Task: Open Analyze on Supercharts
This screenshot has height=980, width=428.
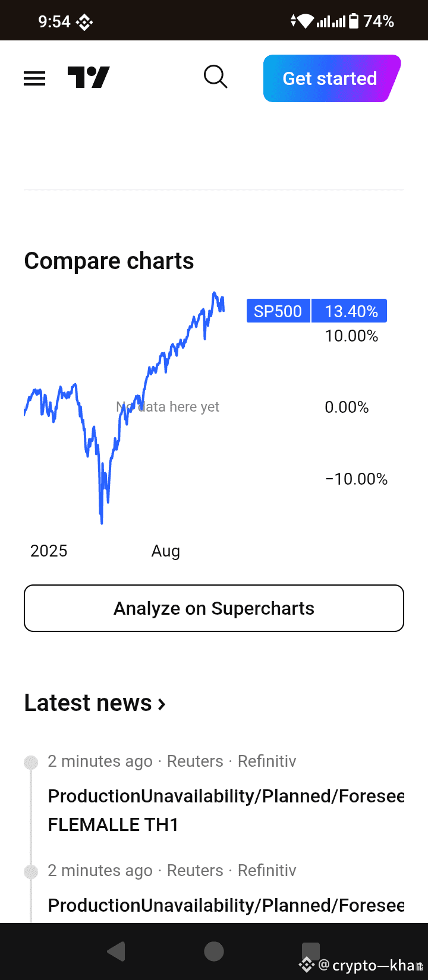Action: pyautogui.click(x=214, y=608)
